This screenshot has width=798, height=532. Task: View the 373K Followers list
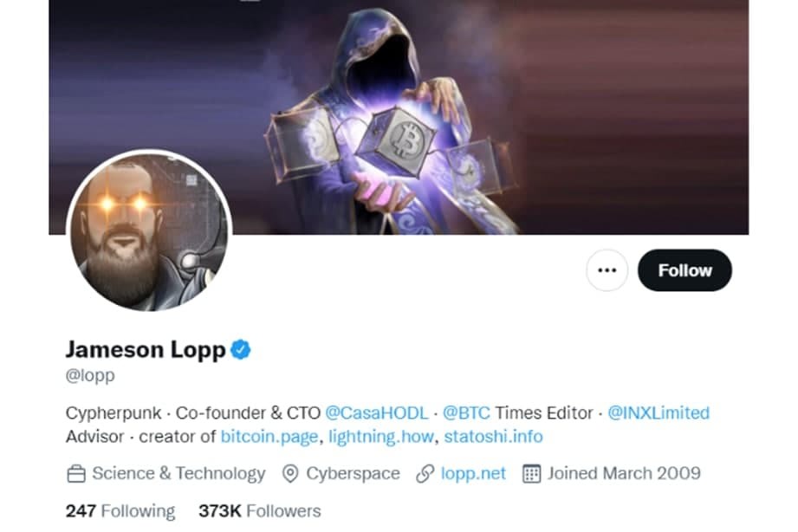260,510
